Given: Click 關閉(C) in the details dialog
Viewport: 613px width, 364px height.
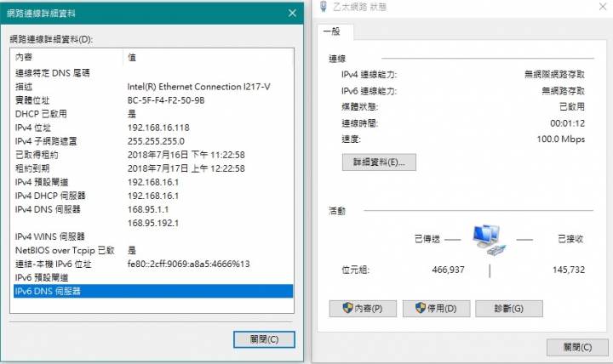Looking at the screenshot, I should click(x=264, y=339).
